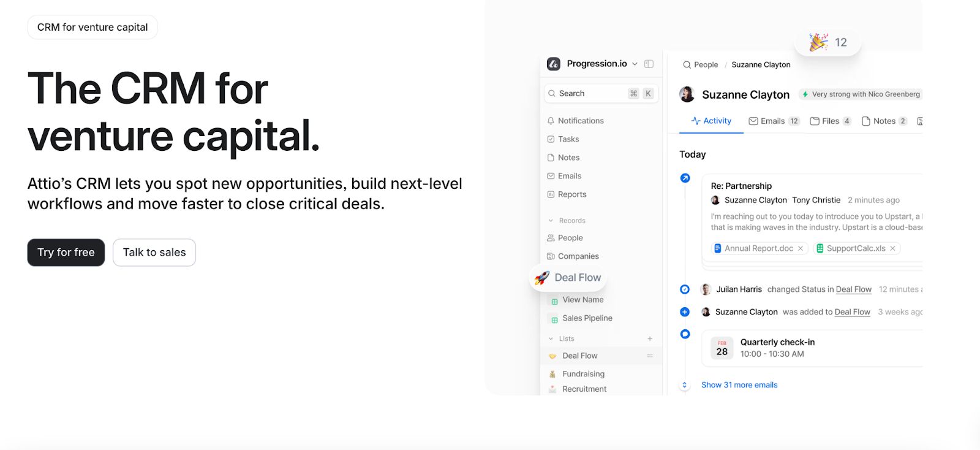This screenshot has width=980, height=450.
Task: Click the outgoing email arrow timeline marker
Action: (685, 178)
